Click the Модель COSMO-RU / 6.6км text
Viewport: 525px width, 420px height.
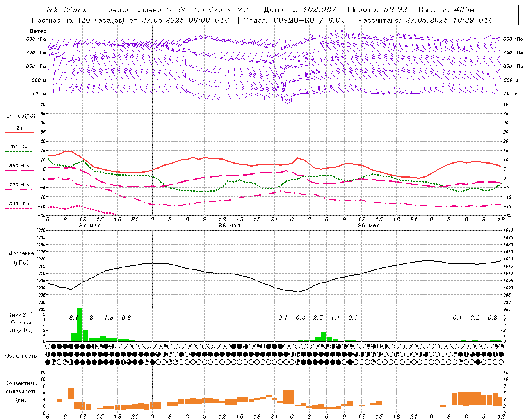click(x=296, y=20)
